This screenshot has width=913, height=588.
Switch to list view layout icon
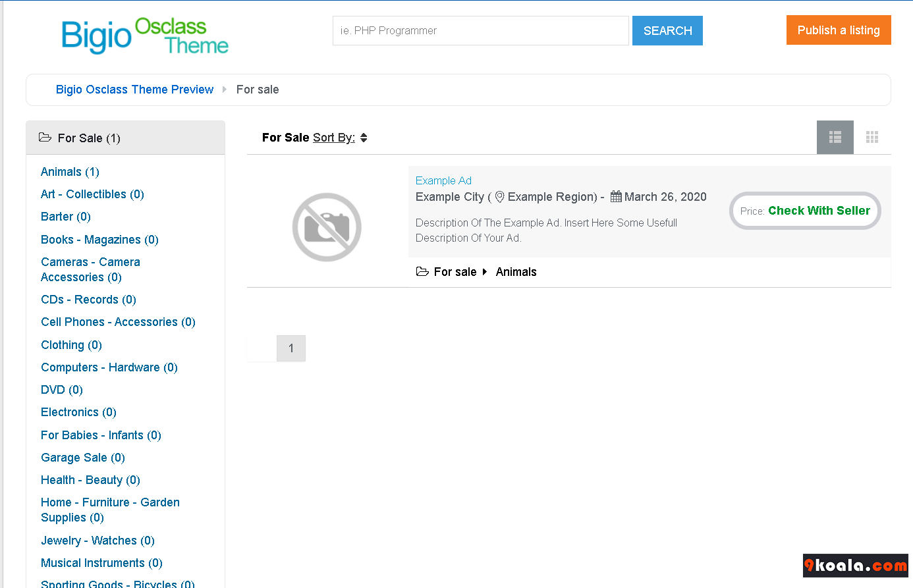tap(835, 137)
